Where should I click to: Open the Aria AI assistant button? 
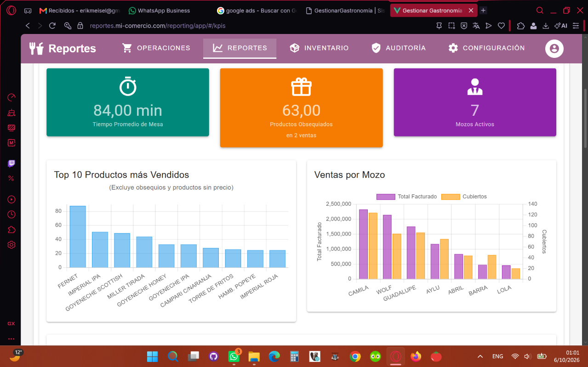[561, 26]
